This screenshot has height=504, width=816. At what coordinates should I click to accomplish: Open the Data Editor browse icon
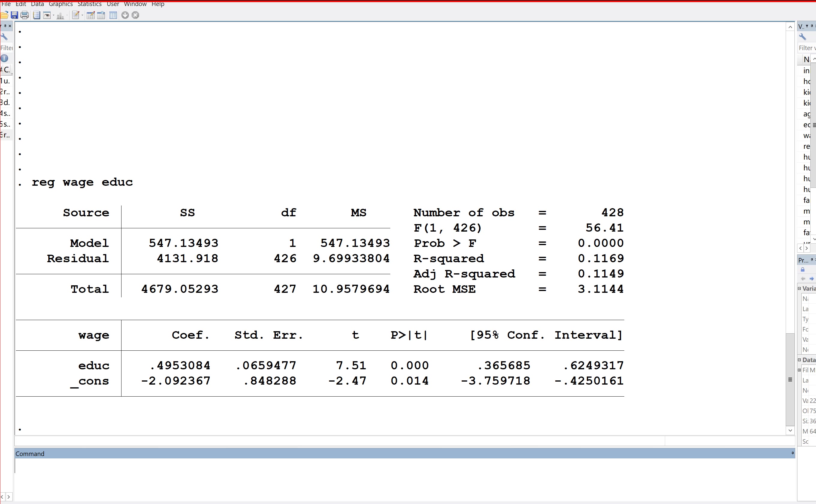tap(101, 15)
